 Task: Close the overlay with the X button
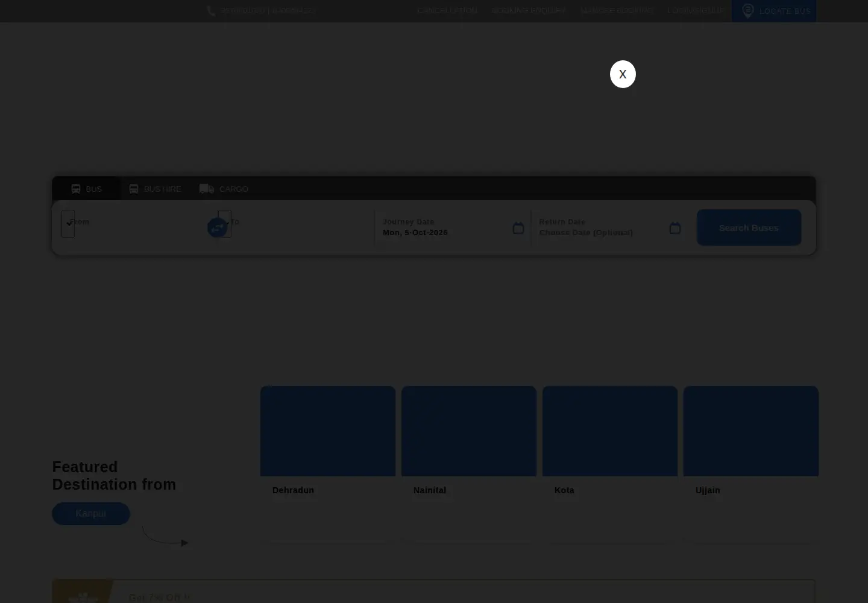(x=623, y=74)
